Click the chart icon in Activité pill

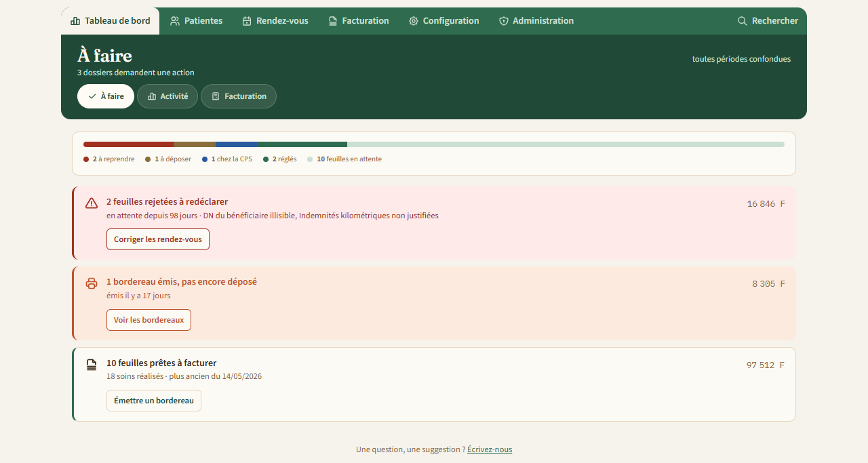(152, 96)
